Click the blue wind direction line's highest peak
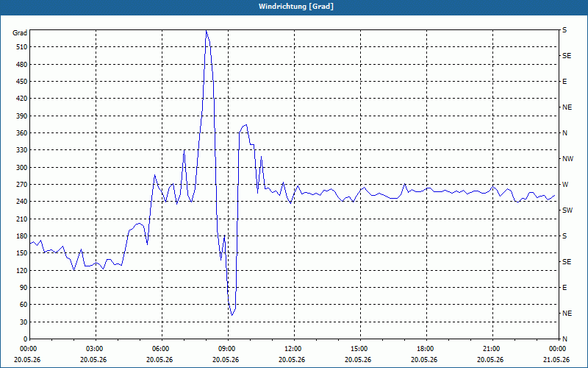Viewport: 588px width, 368px height. coord(207,30)
